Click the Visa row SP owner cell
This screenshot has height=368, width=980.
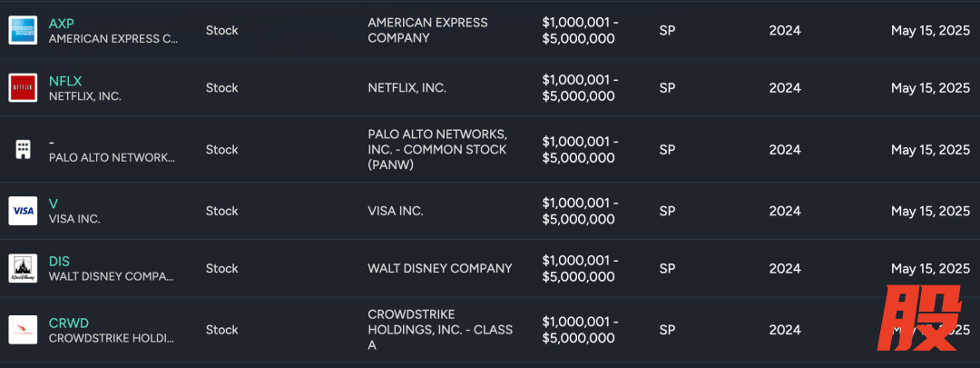coord(667,211)
